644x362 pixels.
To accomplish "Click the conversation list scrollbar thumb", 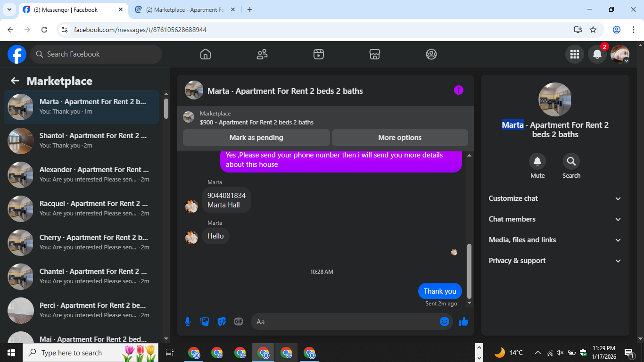I will 166,108.
